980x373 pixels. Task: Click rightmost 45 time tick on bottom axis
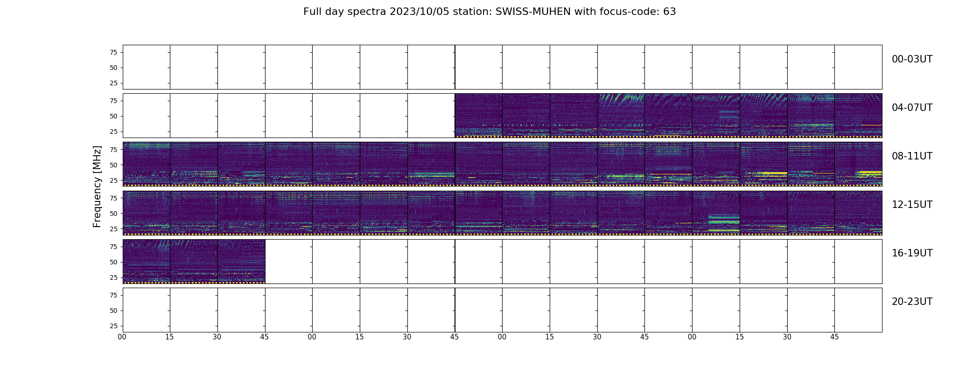point(834,337)
